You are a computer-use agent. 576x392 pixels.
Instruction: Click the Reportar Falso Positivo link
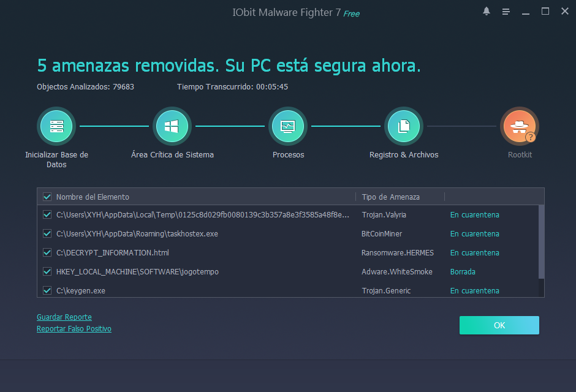point(74,328)
